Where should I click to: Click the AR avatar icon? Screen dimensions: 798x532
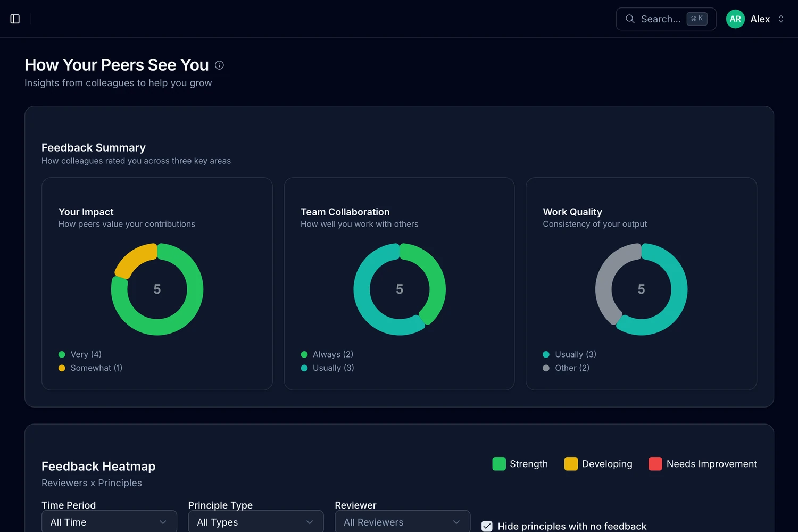(735, 19)
